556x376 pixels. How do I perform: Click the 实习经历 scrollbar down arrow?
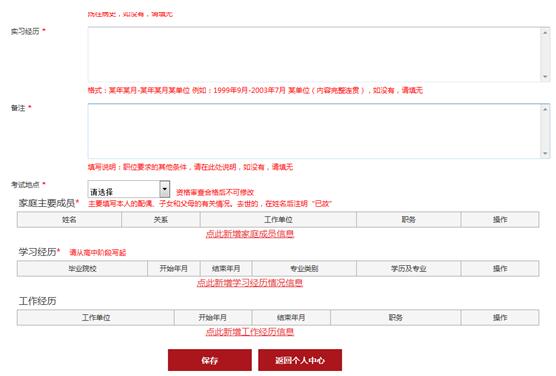pos(545,77)
